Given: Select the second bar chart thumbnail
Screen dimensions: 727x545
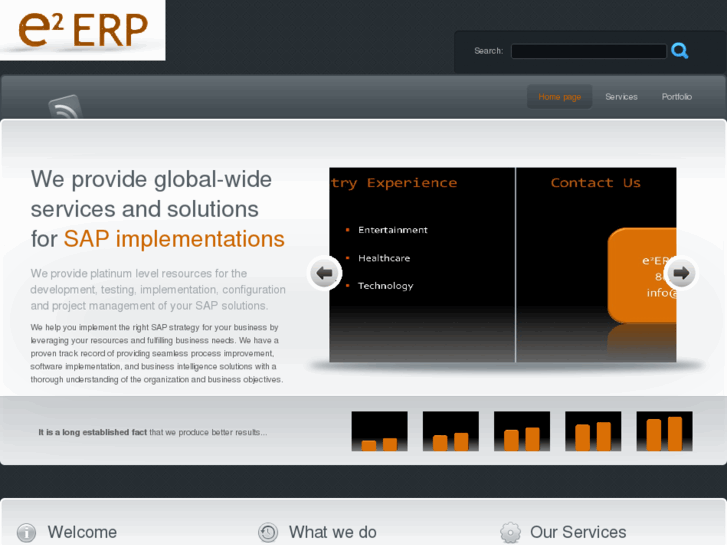Looking at the screenshot, I should [x=451, y=431].
